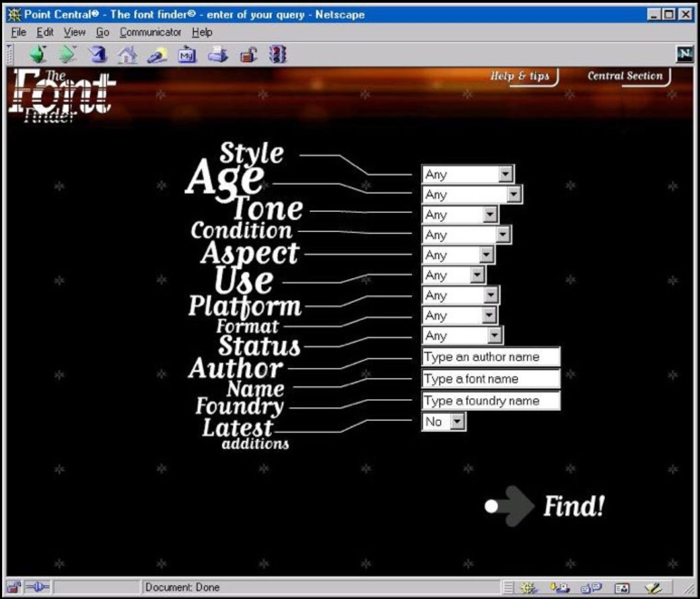Open the File menu
Image resolution: width=700 pixels, height=599 pixels.
coord(18,32)
